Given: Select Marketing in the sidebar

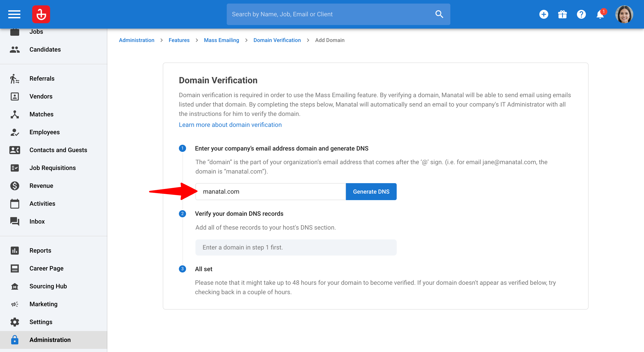Looking at the screenshot, I should click(53, 304).
